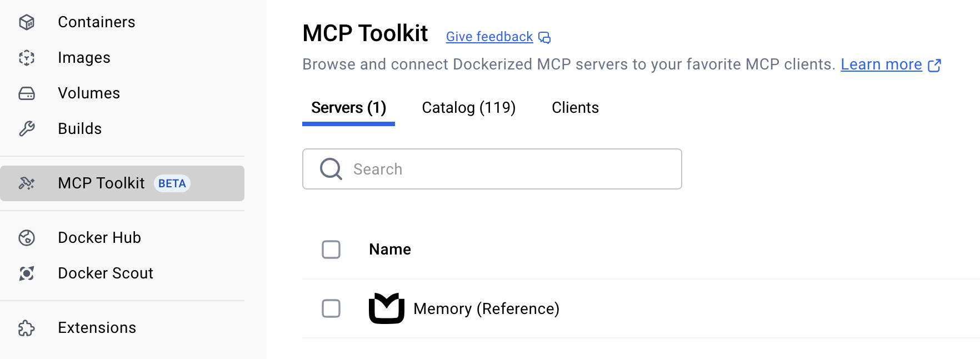Screen dimensions: 980x359
Task: Open the Clients tab
Action: click(575, 108)
